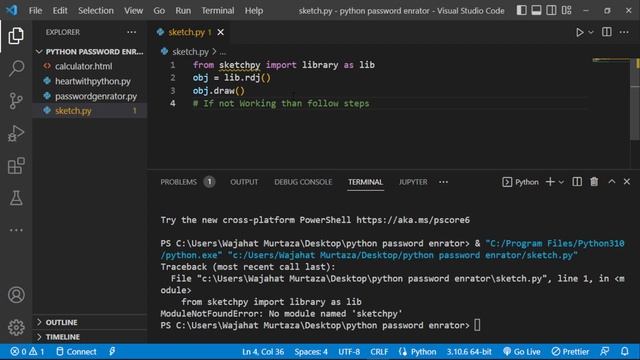Image resolution: width=640 pixels, height=360 pixels.
Task: Open editor More Actions ellipsis
Action: (624, 32)
